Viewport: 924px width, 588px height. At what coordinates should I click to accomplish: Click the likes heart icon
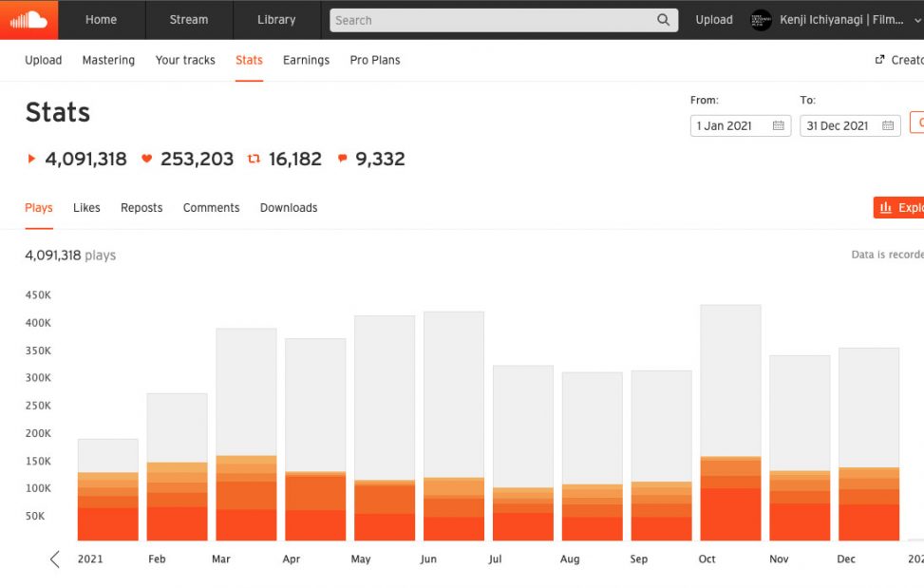(146, 160)
